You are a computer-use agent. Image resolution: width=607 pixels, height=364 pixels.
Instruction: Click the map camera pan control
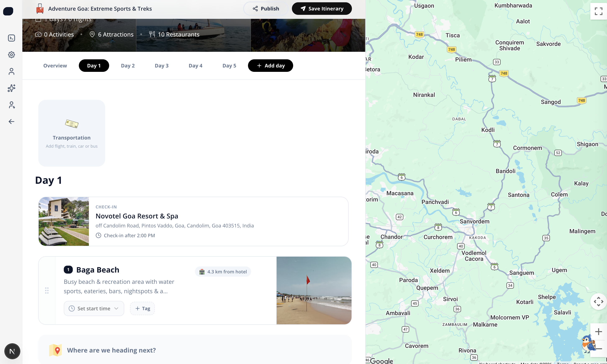598,301
